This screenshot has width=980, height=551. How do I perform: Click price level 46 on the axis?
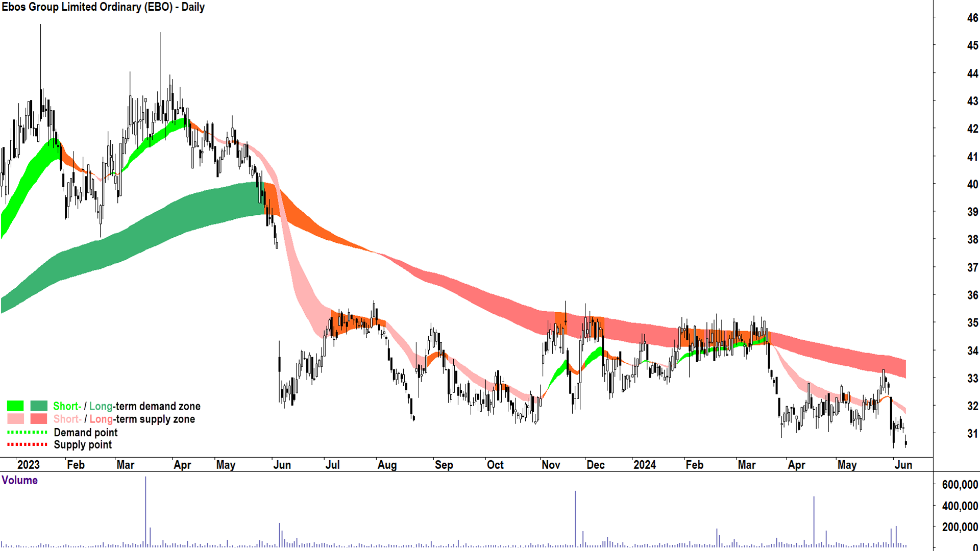pyautogui.click(x=972, y=18)
